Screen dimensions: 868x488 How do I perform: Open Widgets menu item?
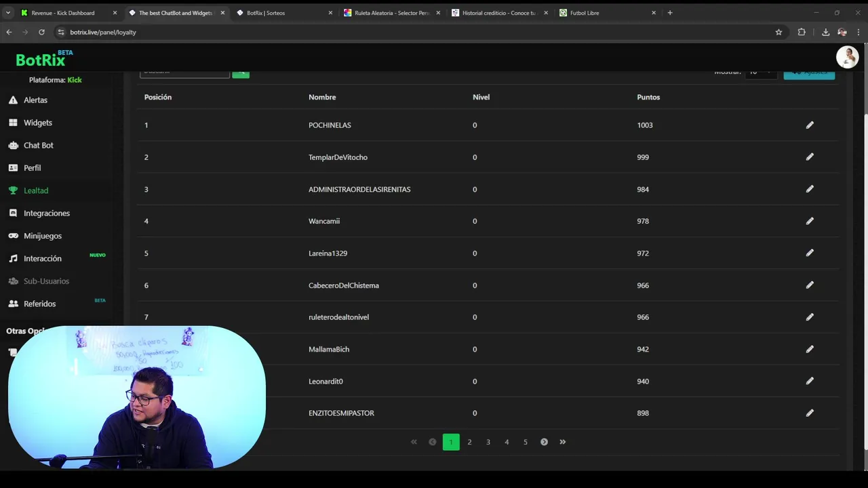[38, 123]
